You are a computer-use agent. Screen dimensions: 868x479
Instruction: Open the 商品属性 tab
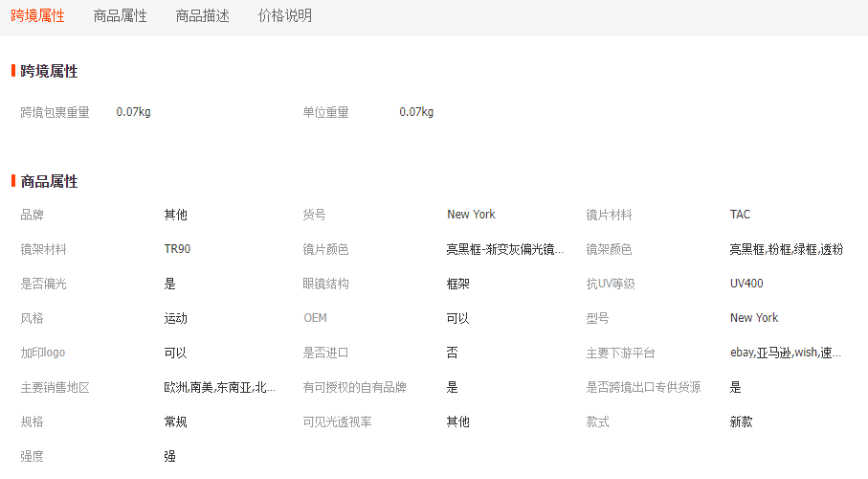(x=121, y=16)
